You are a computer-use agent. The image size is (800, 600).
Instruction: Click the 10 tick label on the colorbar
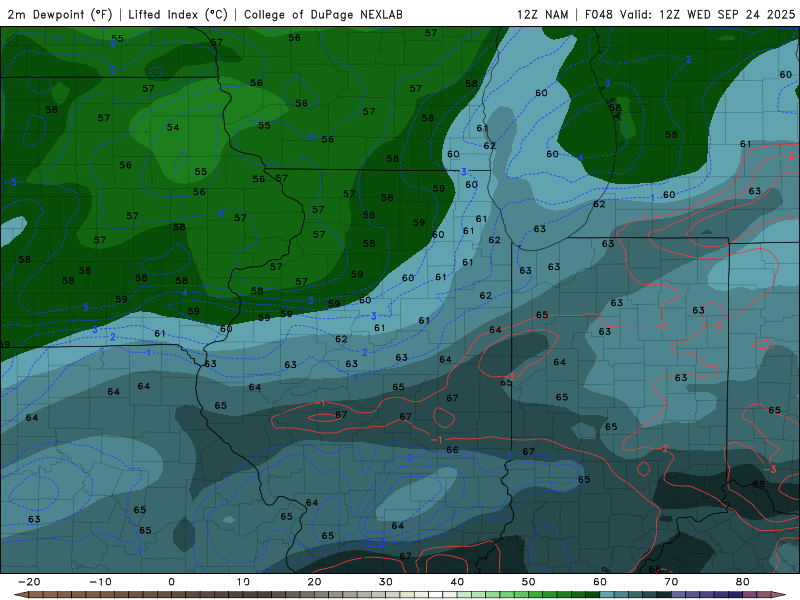pos(243,582)
